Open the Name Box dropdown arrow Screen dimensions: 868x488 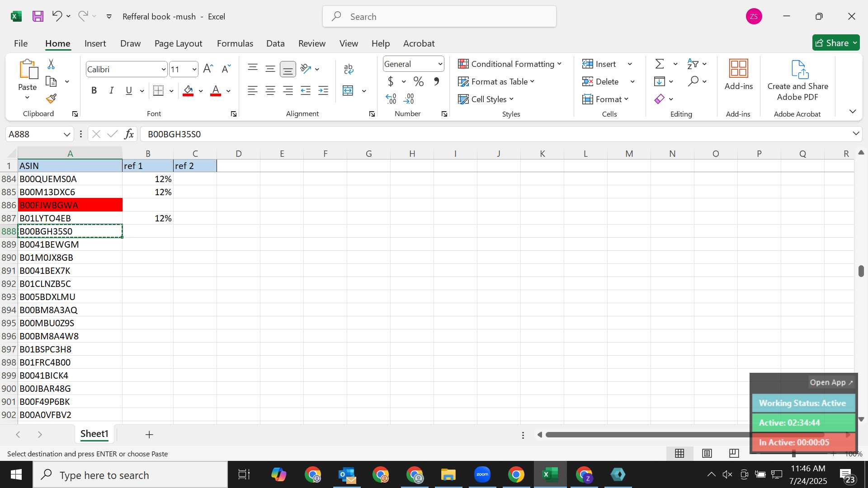click(67, 134)
